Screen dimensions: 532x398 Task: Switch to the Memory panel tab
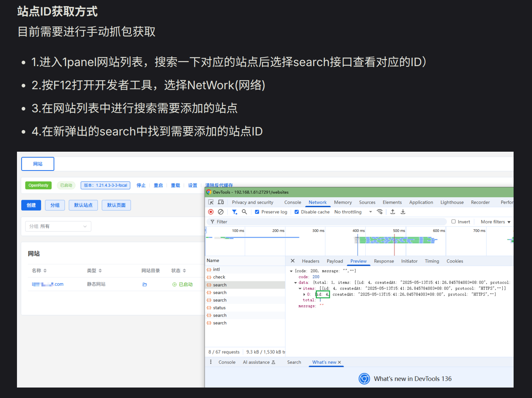coord(343,202)
